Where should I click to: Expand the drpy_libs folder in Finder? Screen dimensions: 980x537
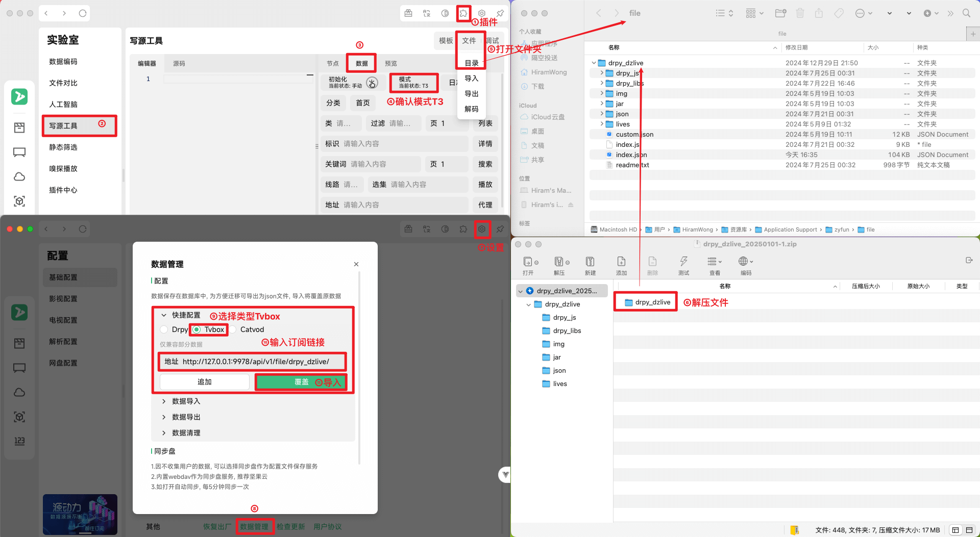tap(602, 83)
